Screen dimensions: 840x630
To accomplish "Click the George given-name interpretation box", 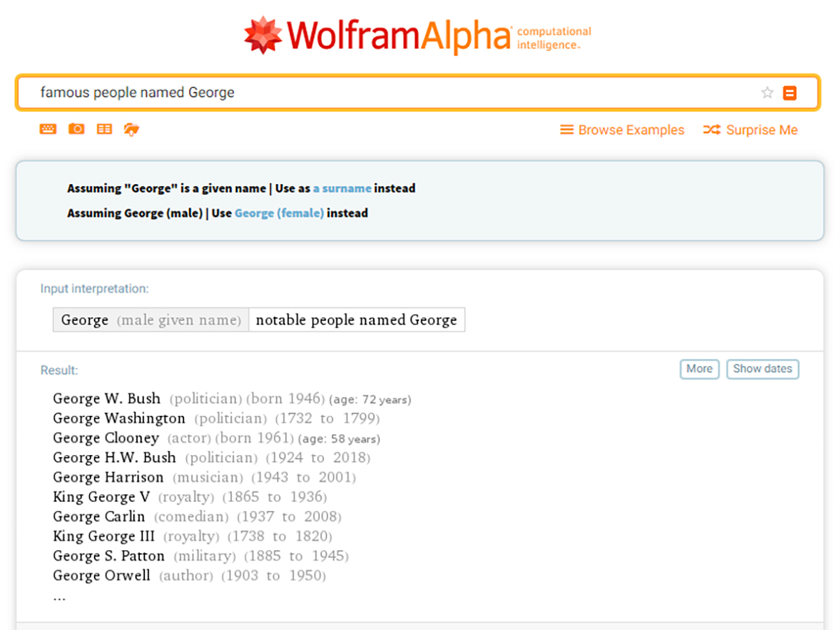I will click(150, 319).
